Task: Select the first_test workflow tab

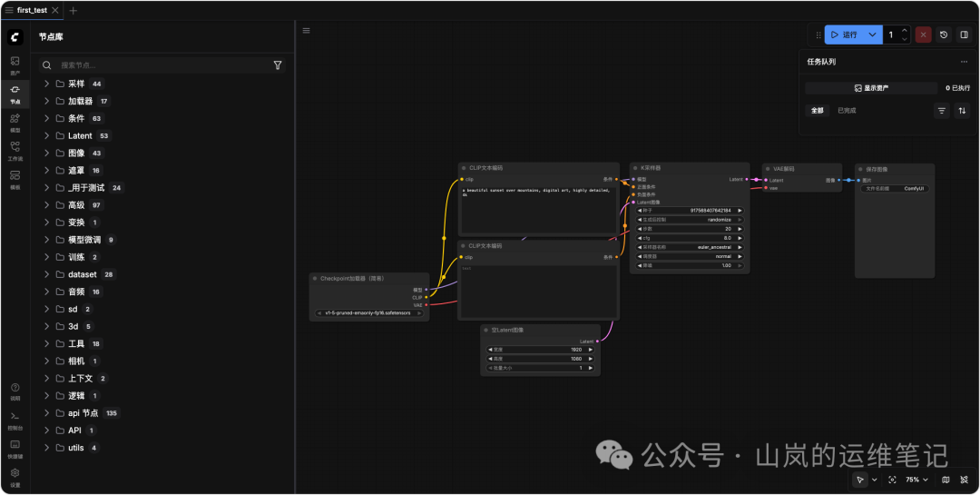Action: (x=32, y=10)
